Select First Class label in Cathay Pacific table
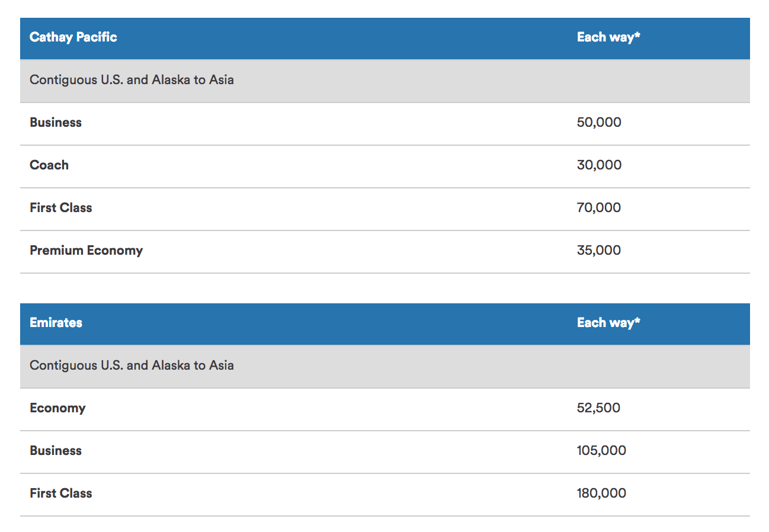The image size is (769, 532). (61, 208)
